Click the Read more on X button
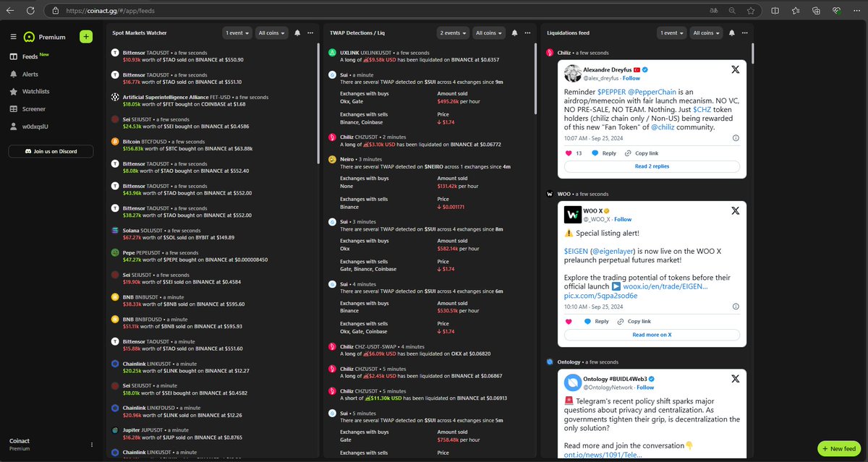868x462 pixels. (x=652, y=335)
